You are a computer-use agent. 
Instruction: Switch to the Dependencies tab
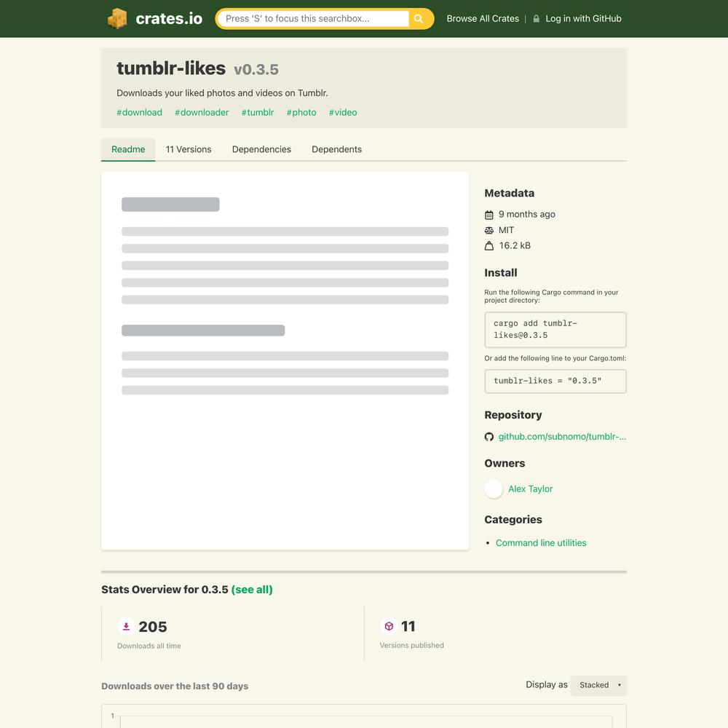click(x=261, y=149)
